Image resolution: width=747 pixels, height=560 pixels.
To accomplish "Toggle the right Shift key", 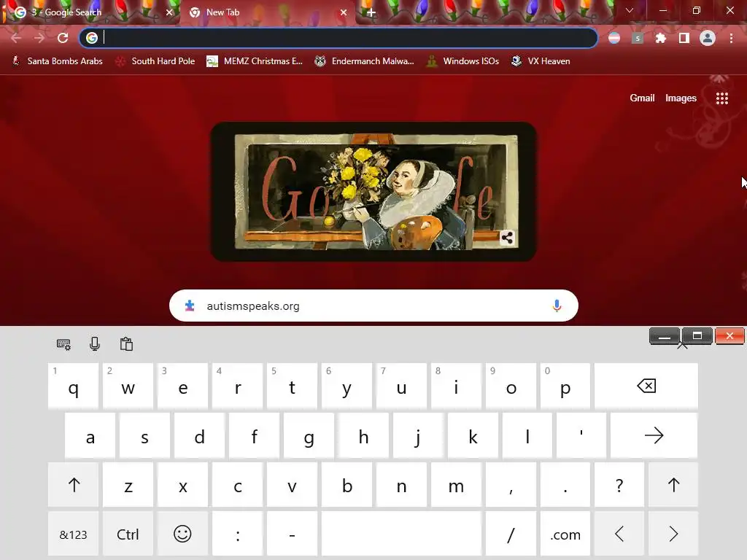I will click(673, 485).
